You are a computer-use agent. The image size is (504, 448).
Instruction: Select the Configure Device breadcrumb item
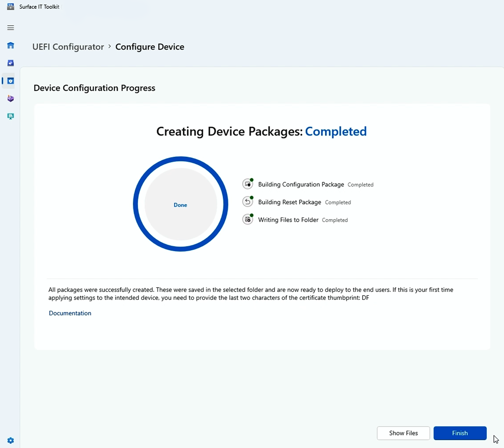(x=150, y=47)
